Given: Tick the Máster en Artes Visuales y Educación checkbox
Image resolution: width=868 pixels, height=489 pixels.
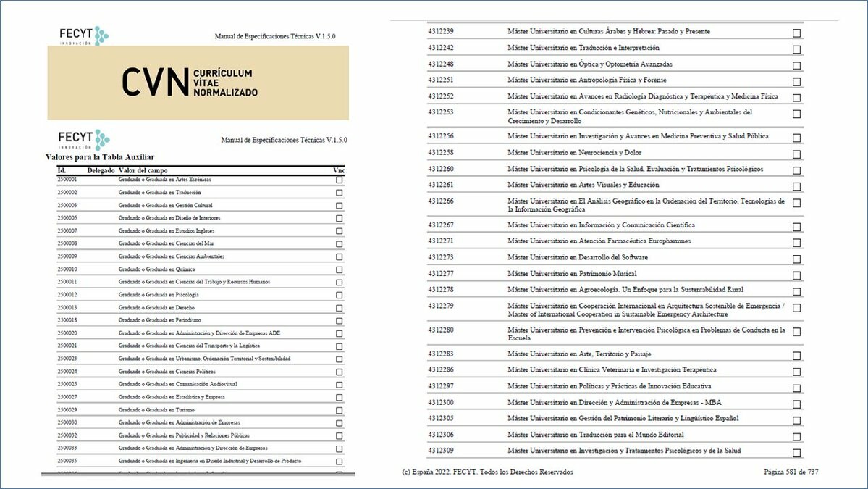Looking at the screenshot, I should pyautogui.click(x=796, y=186).
